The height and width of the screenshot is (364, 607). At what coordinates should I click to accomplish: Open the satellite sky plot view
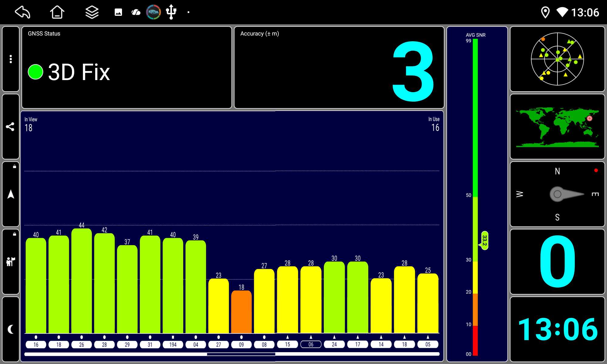pyautogui.click(x=557, y=59)
